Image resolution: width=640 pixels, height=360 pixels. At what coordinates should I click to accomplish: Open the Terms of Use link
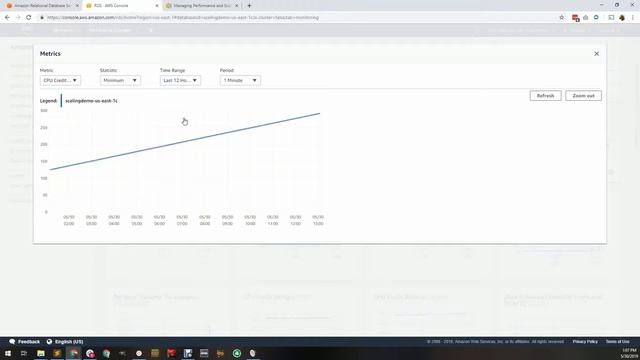[x=618, y=342]
